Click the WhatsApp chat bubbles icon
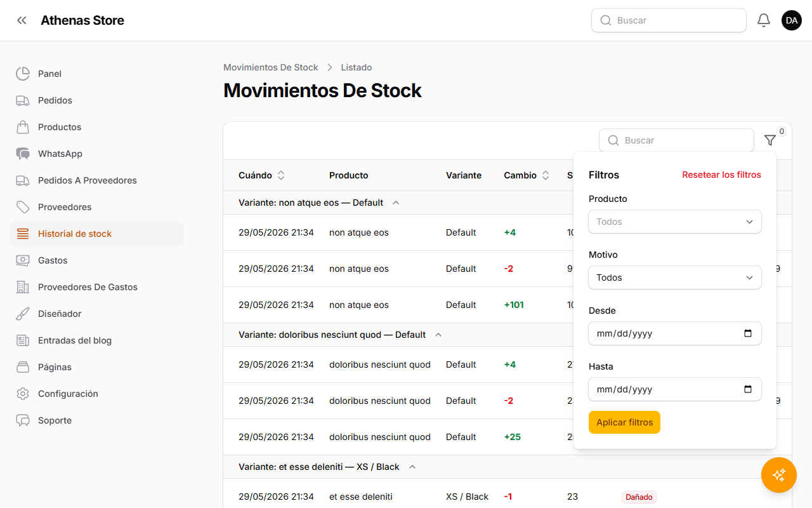812x508 pixels. point(23,154)
